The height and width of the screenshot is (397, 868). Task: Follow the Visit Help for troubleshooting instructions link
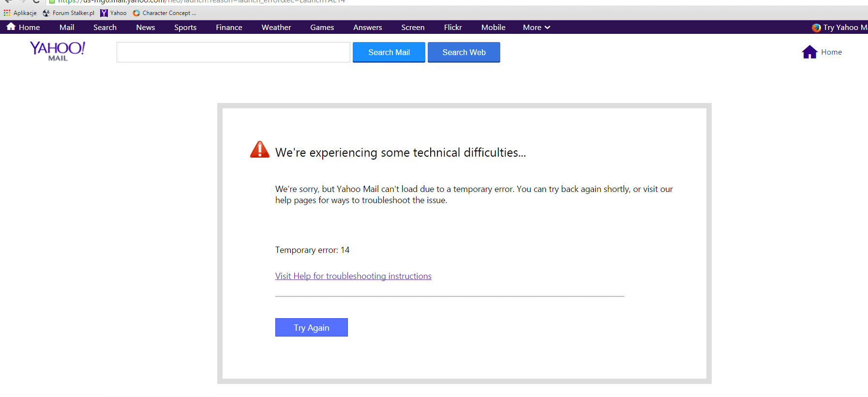coord(353,276)
